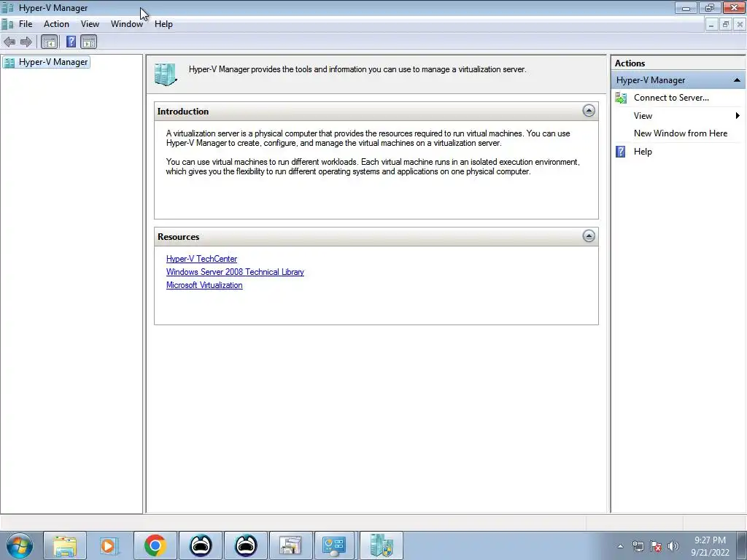The height and width of the screenshot is (560, 747).
Task: Collapse the Resources section
Action: click(x=589, y=236)
